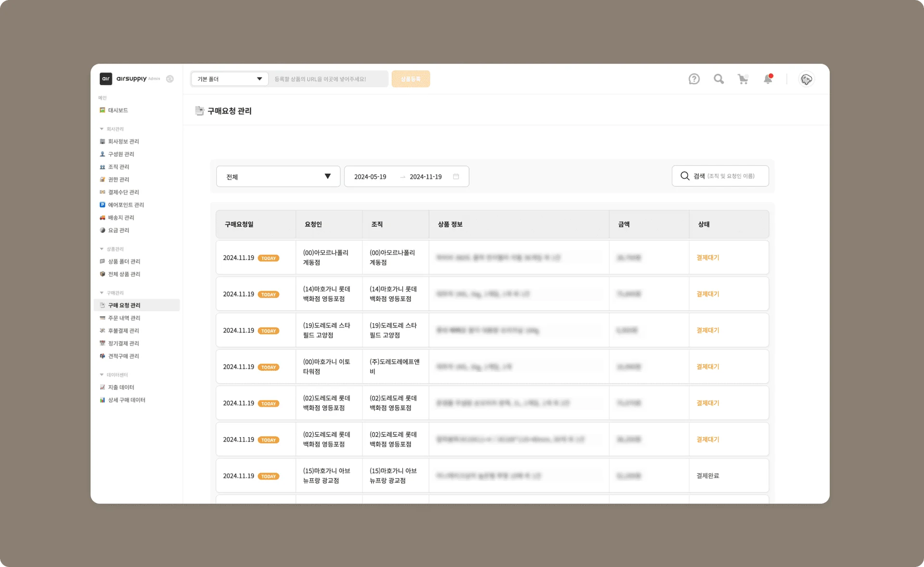Check notifications via the bell icon
Screen dimensions: 924x567
click(768, 79)
